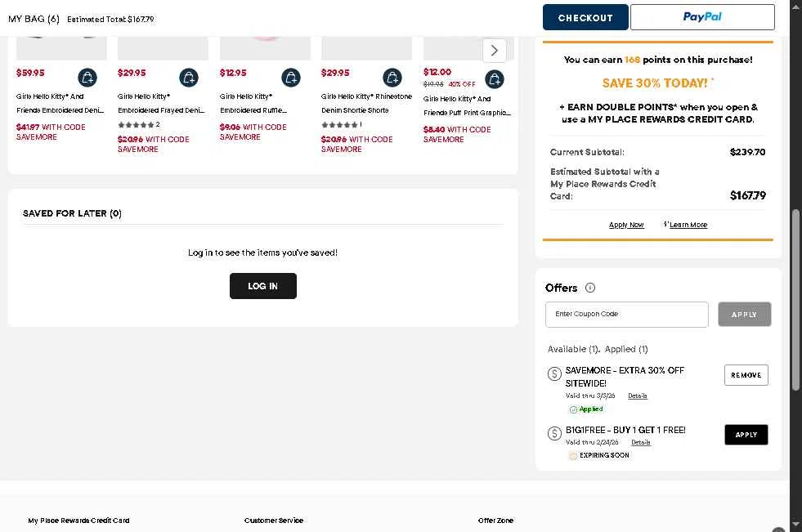Viewport: 802px width, 532px height.
Task: Focus the Enter Coupon Code field
Action: (626, 315)
